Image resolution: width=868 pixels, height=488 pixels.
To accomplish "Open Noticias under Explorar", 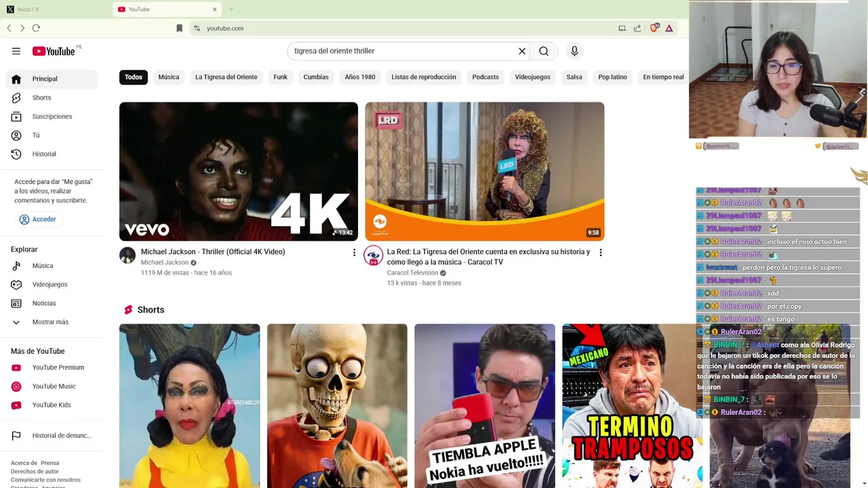I will [52, 303].
